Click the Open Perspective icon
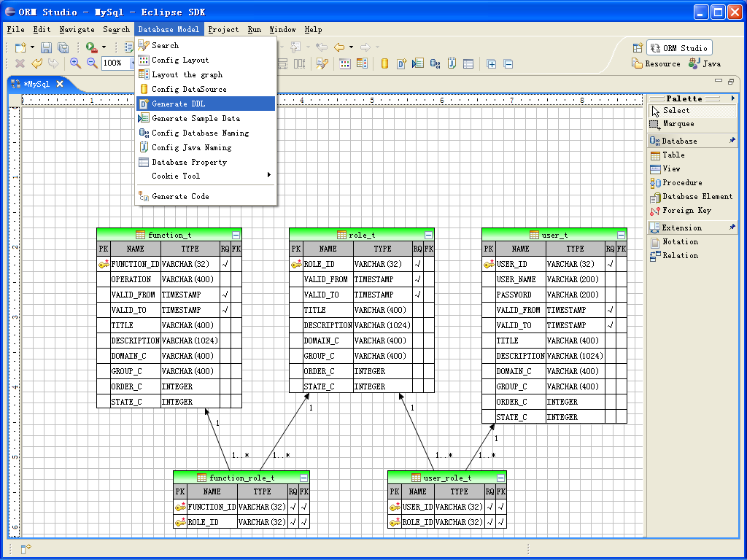The image size is (747, 560). [638, 47]
